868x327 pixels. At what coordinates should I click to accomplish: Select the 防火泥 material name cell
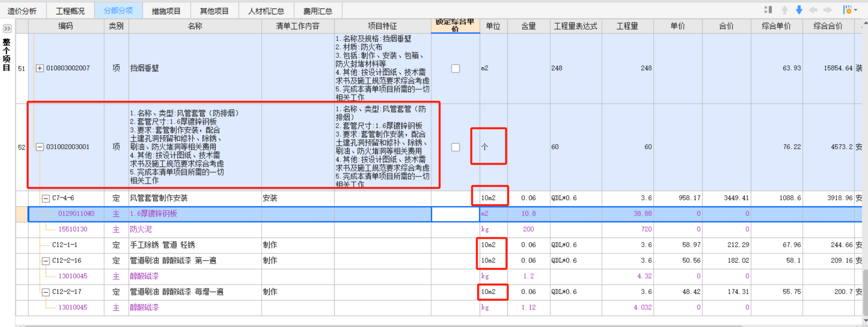195,230
